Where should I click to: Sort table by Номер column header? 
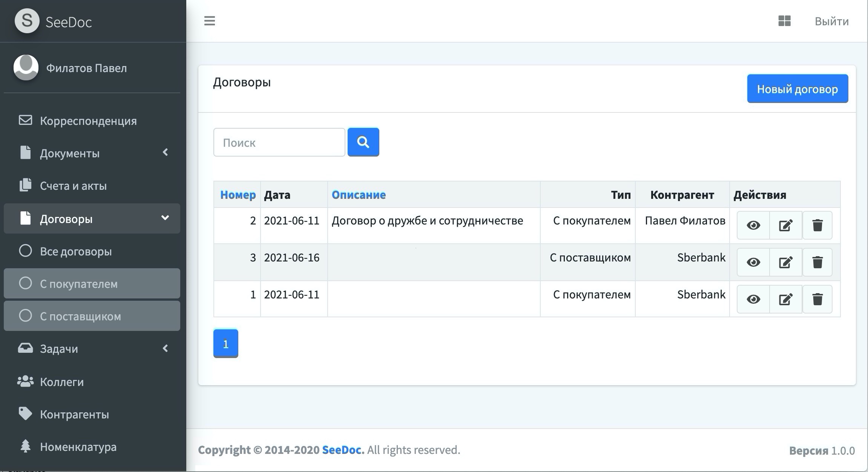pos(238,195)
